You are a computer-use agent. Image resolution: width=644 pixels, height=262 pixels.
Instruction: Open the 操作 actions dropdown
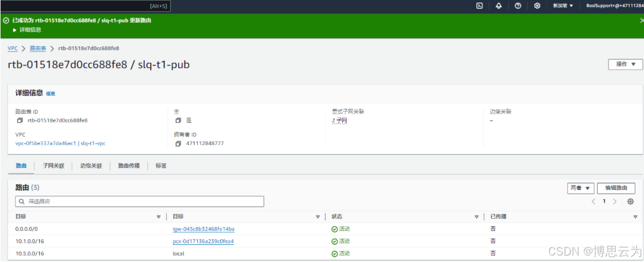pyautogui.click(x=625, y=65)
